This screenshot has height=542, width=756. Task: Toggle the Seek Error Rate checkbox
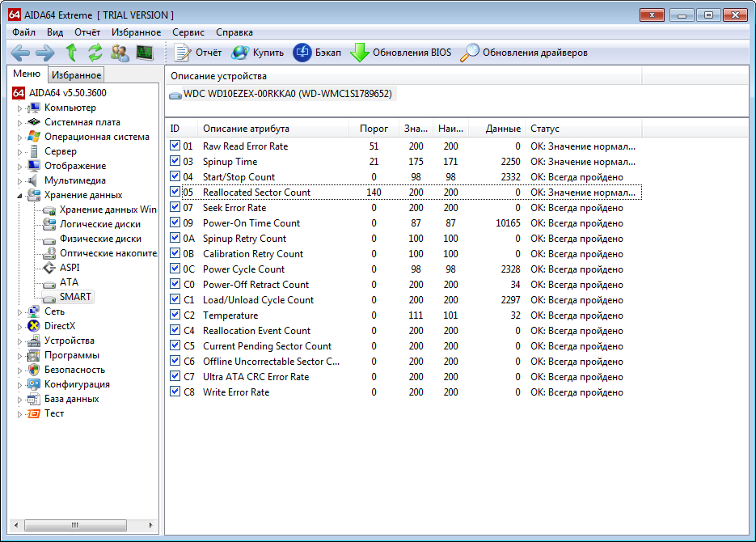pyautogui.click(x=175, y=207)
